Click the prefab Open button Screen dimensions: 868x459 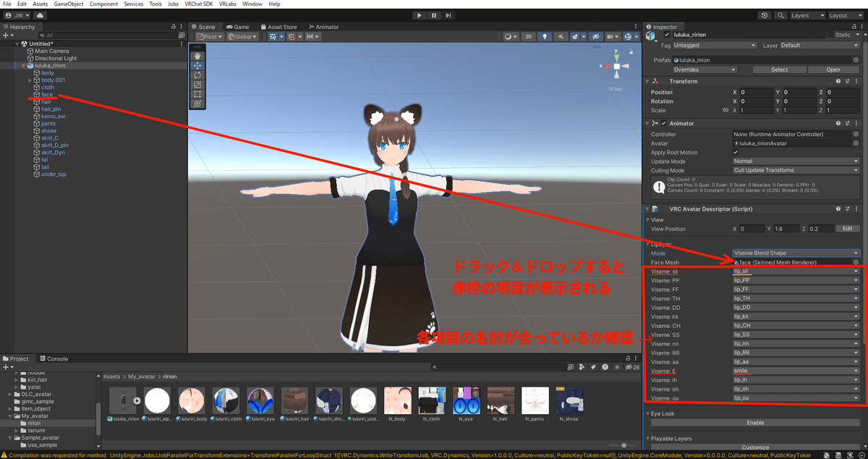833,70
